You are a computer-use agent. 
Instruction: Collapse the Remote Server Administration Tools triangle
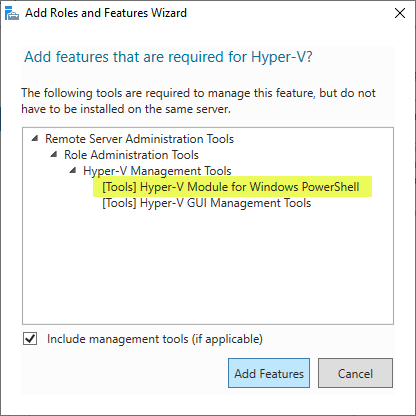[x=35, y=138]
